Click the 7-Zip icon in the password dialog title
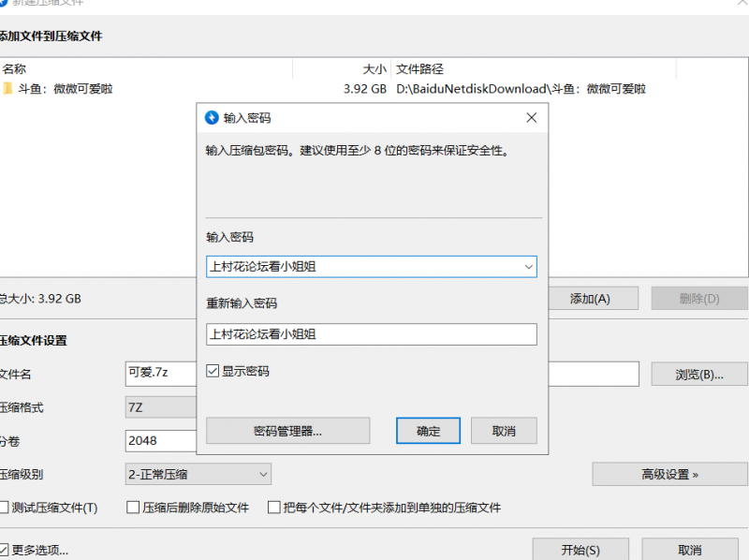The image size is (749, 560). point(210,117)
